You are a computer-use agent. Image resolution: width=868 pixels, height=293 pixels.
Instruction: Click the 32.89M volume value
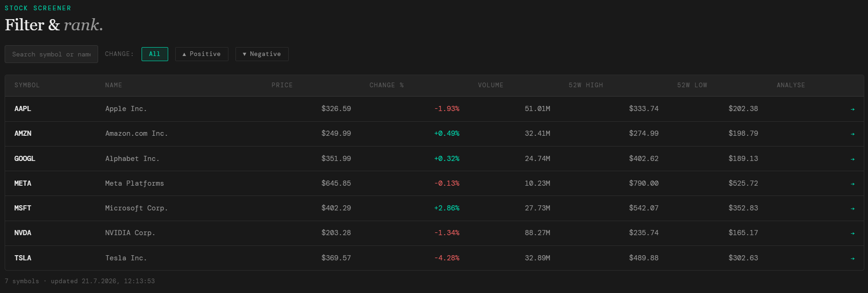pos(538,258)
